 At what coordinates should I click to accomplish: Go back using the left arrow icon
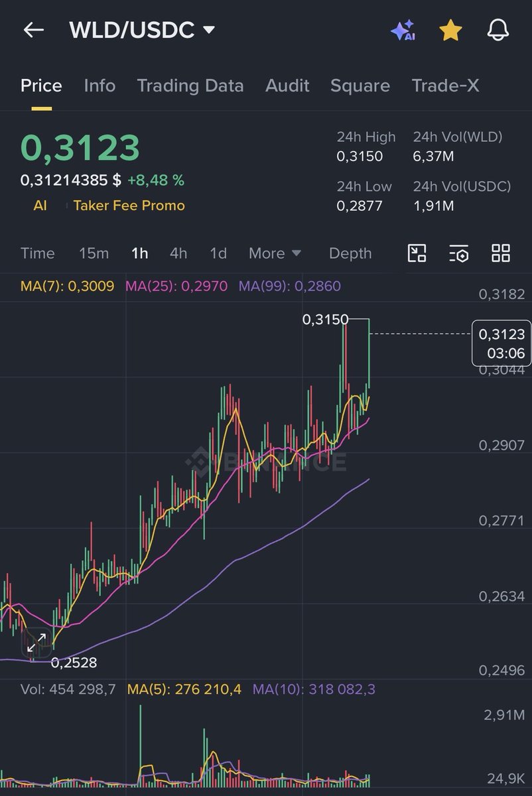coord(33,30)
